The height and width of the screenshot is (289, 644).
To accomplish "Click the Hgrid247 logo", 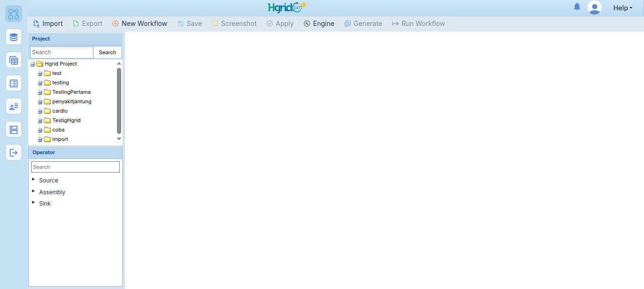I will click(x=287, y=8).
